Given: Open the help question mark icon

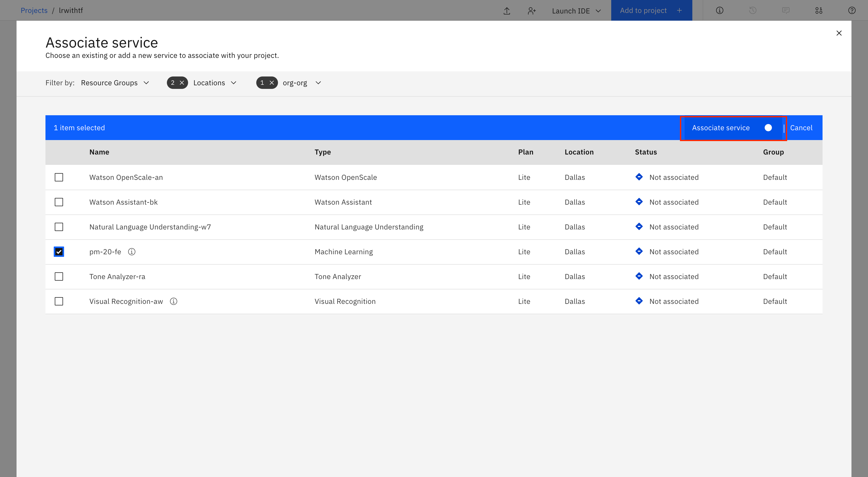Looking at the screenshot, I should coord(851,10).
